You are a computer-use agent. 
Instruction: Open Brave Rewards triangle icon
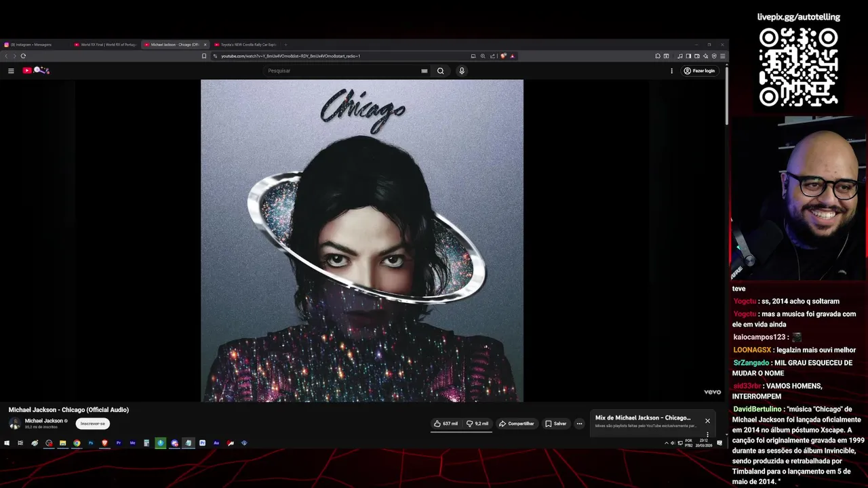click(x=512, y=56)
